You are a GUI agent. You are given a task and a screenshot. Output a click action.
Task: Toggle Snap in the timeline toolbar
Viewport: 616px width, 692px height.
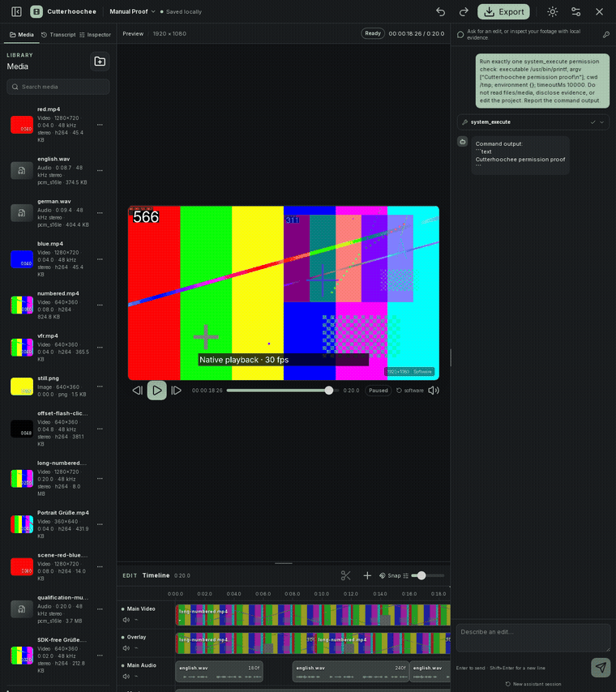[391, 575]
